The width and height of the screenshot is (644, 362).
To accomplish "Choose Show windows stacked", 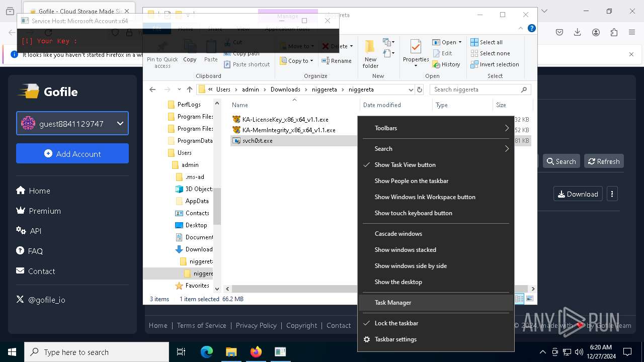I will click(436, 250).
